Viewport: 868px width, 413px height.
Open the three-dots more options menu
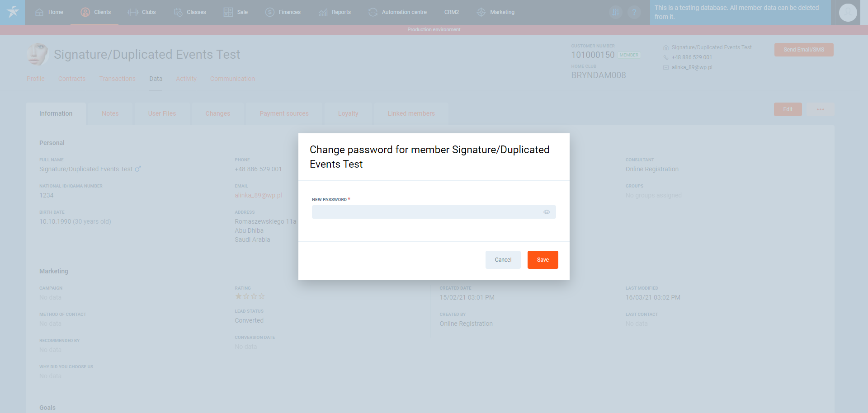pos(820,109)
